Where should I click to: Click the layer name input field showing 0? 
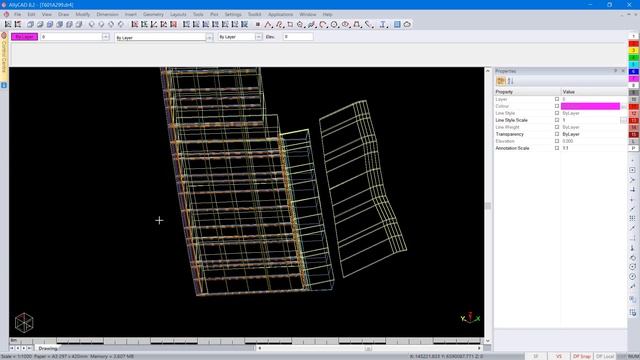click(x=71, y=37)
